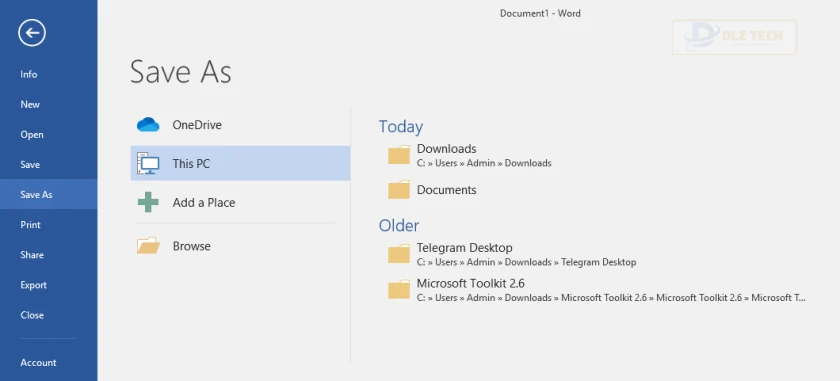840x381 pixels.
Task: Click the Browse open-folder icon
Action: click(x=148, y=245)
